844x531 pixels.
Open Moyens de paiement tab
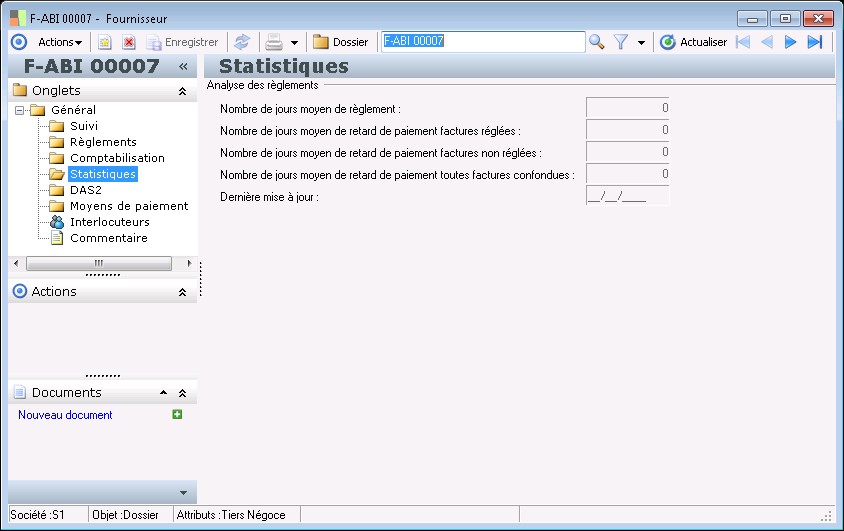pyautogui.click(x=129, y=206)
